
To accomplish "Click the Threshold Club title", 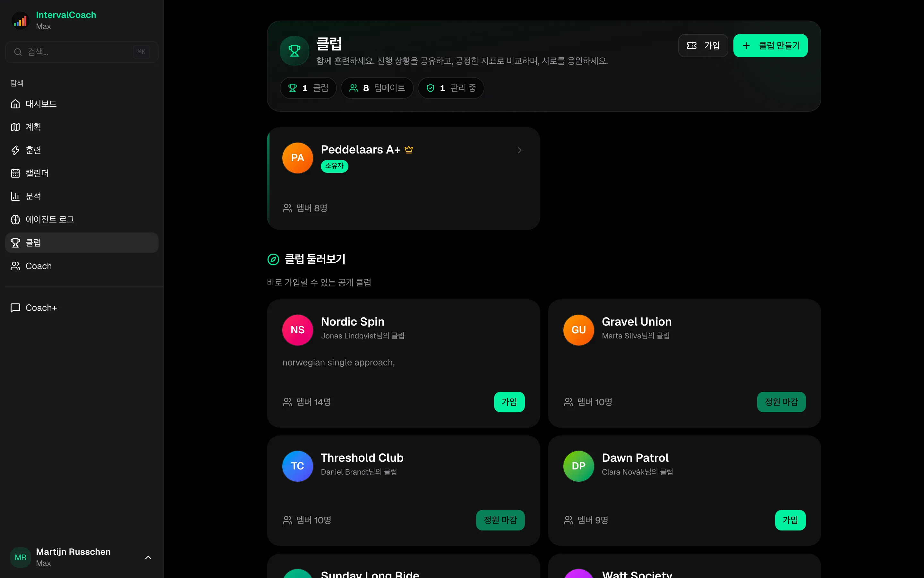I will point(362,458).
